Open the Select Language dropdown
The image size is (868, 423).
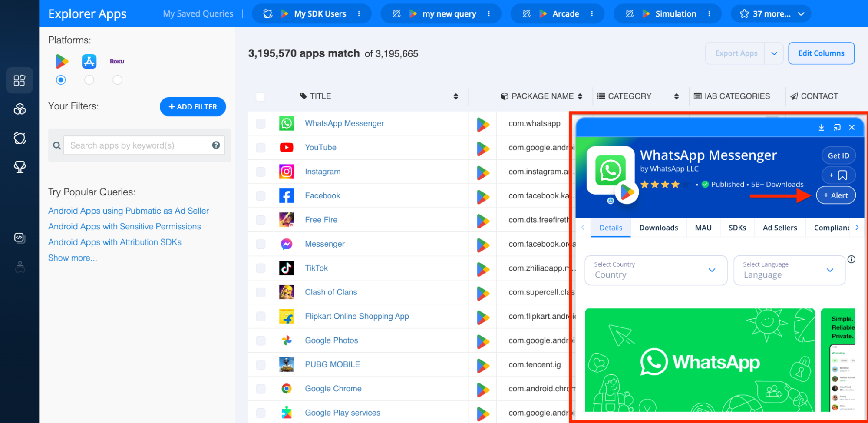pos(789,270)
